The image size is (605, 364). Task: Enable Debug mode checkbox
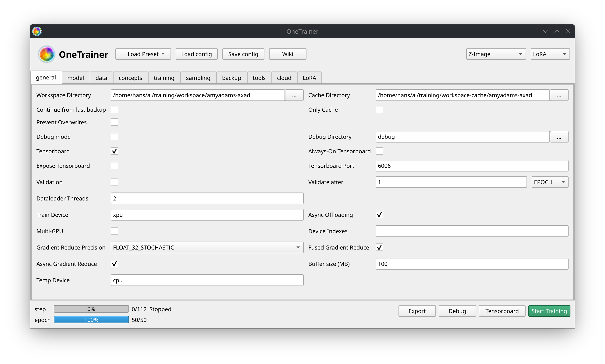(x=114, y=136)
